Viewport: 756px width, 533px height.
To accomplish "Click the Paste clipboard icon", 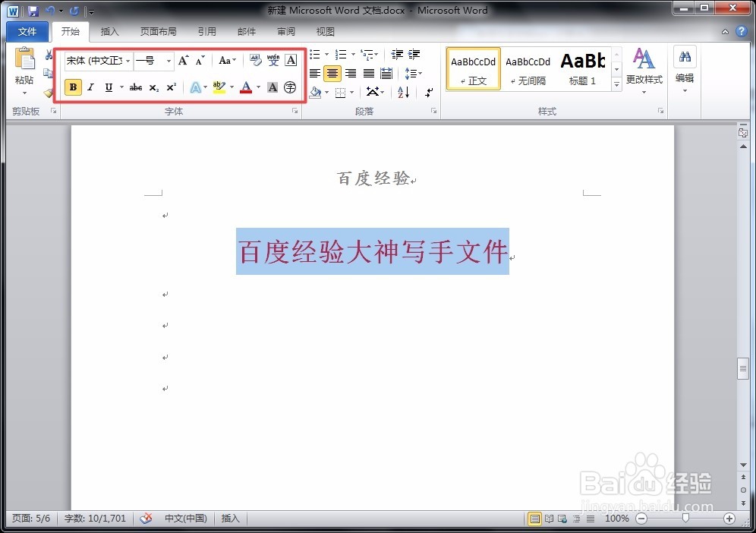I will pyautogui.click(x=24, y=59).
